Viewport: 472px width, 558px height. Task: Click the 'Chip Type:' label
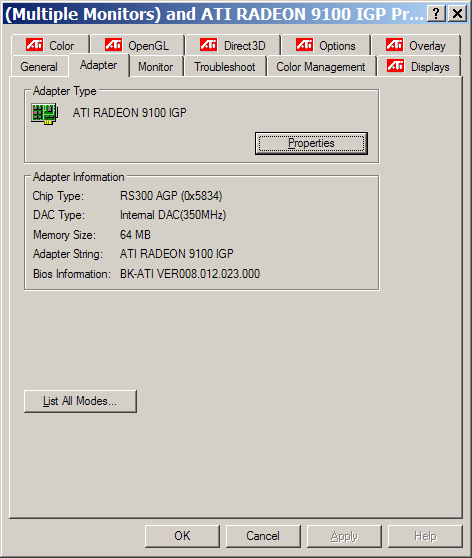pyautogui.click(x=58, y=196)
